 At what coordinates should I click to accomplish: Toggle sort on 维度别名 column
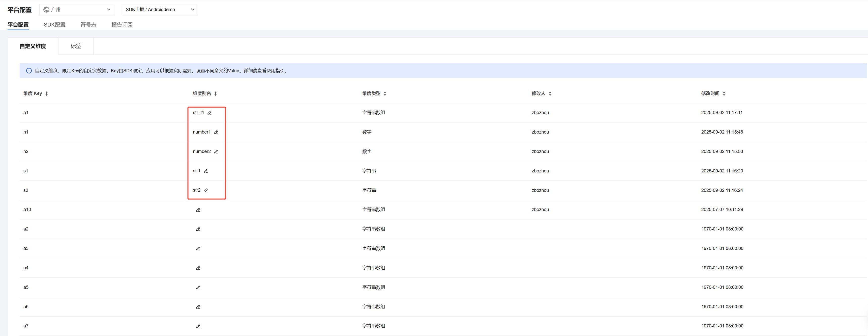215,94
